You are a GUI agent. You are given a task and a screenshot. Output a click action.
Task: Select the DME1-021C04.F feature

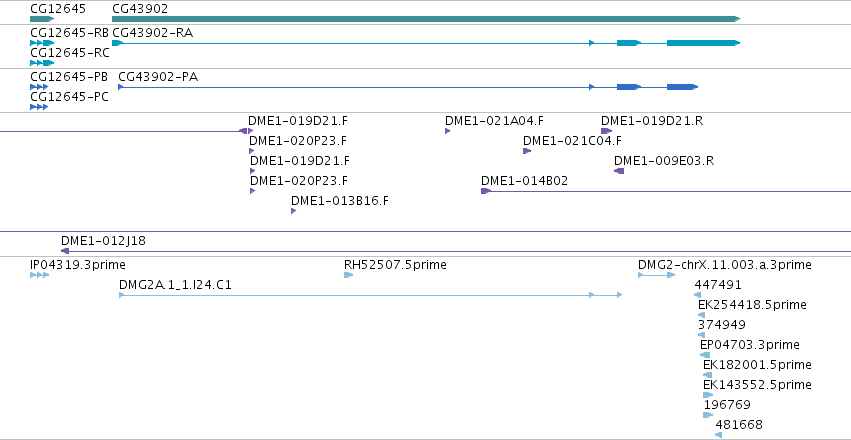(x=527, y=151)
